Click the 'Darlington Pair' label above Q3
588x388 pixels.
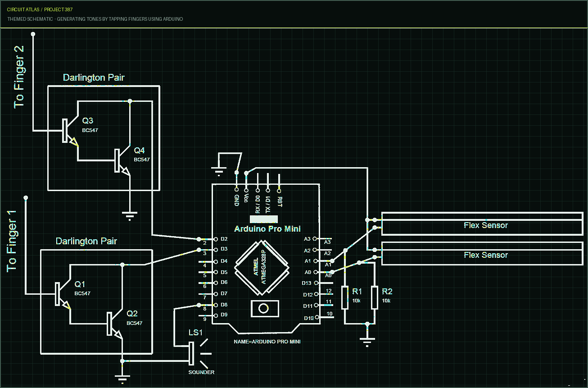click(x=94, y=78)
